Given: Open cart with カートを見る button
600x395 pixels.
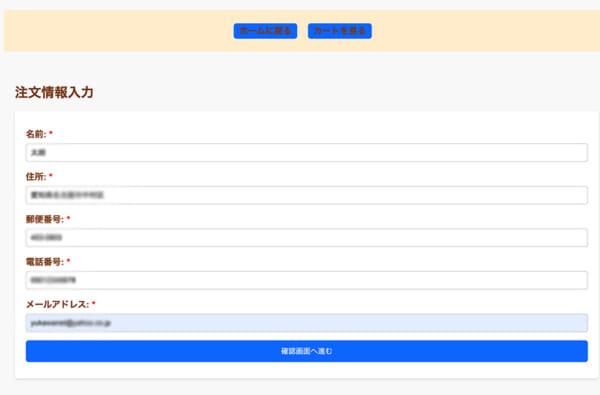Looking at the screenshot, I should click(339, 31).
